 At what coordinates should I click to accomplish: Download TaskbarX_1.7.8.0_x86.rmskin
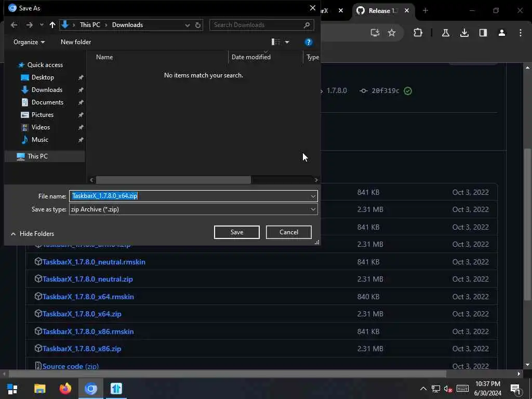pyautogui.click(x=88, y=331)
